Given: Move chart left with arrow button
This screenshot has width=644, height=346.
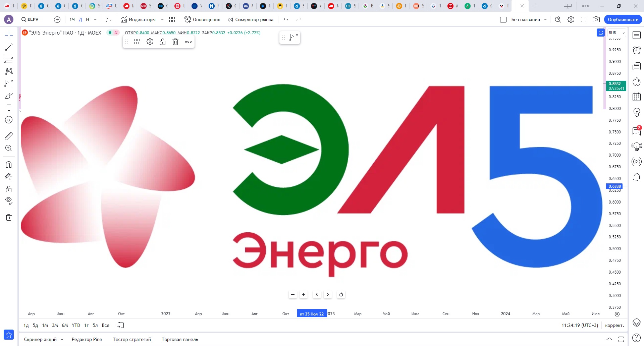Looking at the screenshot, I should tap(317, 294).
